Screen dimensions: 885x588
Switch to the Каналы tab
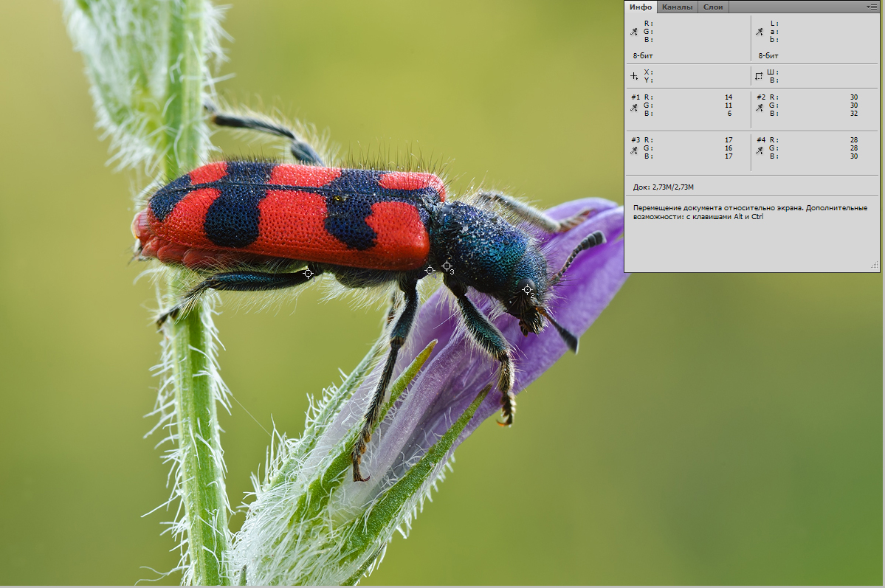coord(677,7)
